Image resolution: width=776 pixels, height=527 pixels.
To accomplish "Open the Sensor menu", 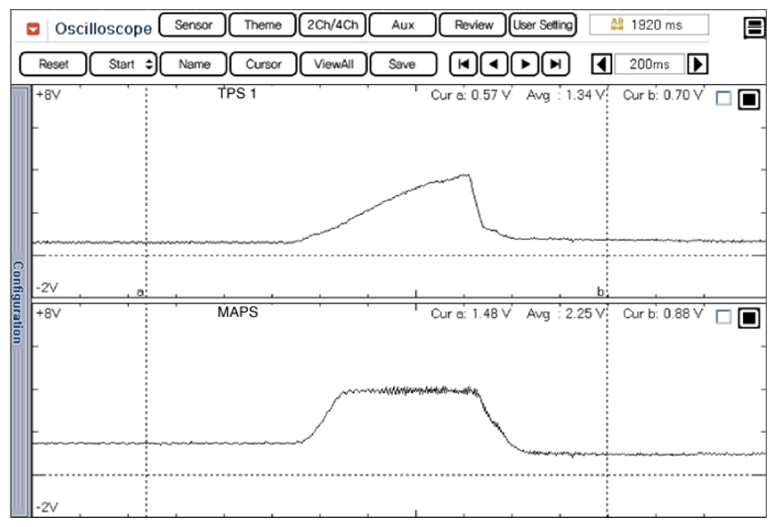I will tap(192, 25).
